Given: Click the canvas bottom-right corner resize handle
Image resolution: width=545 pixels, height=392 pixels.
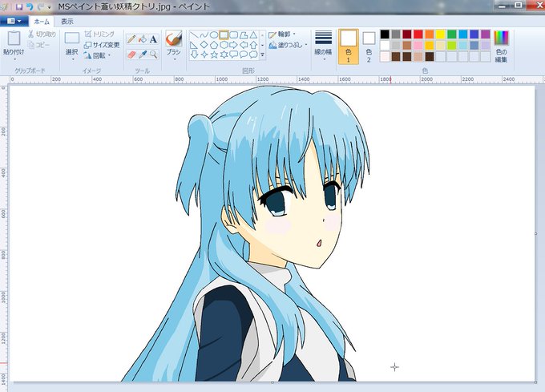Looking at the screenshot, I should (535, 382).
